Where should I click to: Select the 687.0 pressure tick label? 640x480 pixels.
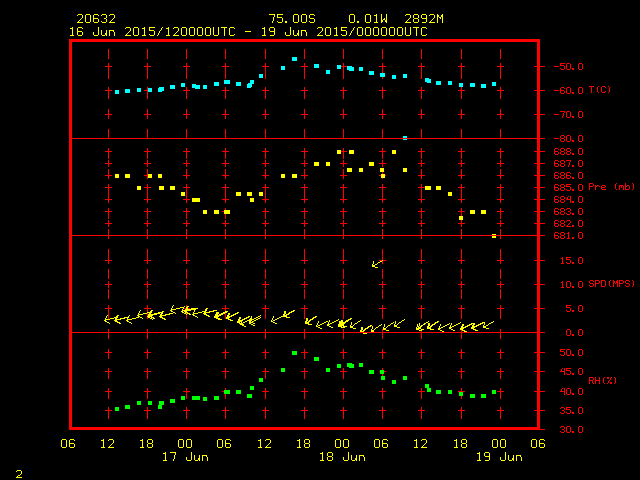(x=568, y=164)
